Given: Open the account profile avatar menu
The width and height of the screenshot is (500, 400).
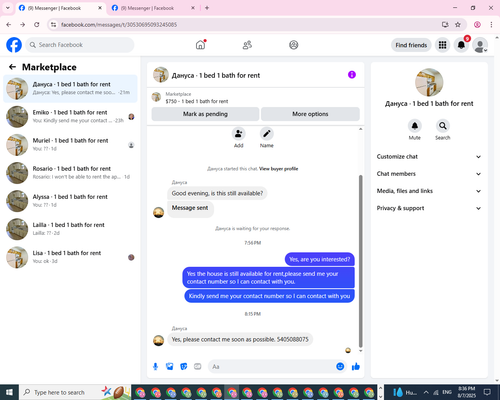Looking at the screenshot, I should click(x=480, y=45).
